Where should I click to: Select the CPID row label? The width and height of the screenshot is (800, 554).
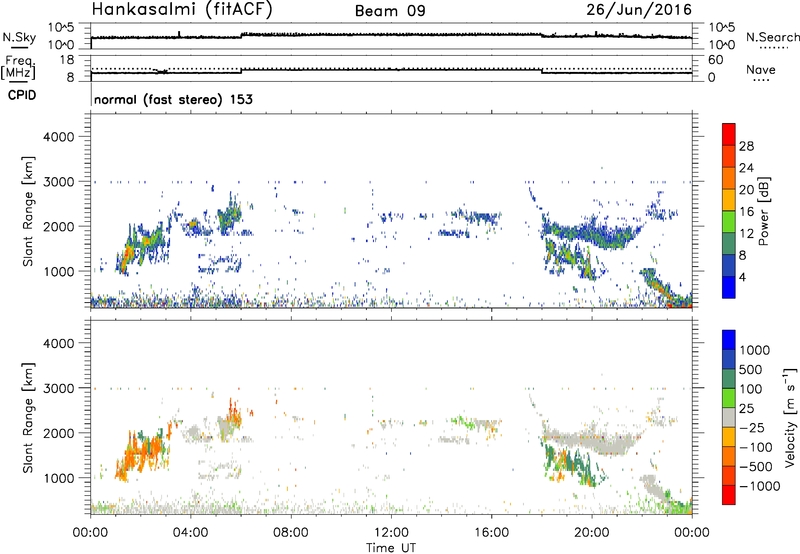pos(22,95)
